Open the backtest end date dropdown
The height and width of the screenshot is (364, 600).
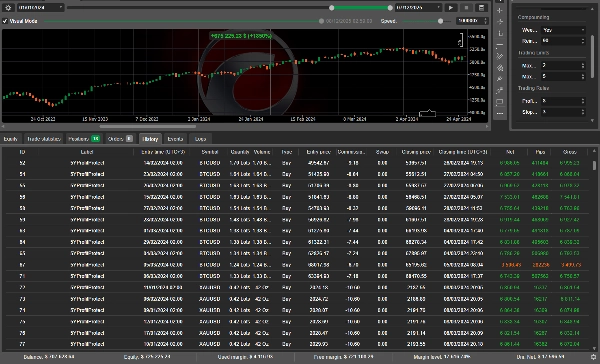[x=418, y=7]
